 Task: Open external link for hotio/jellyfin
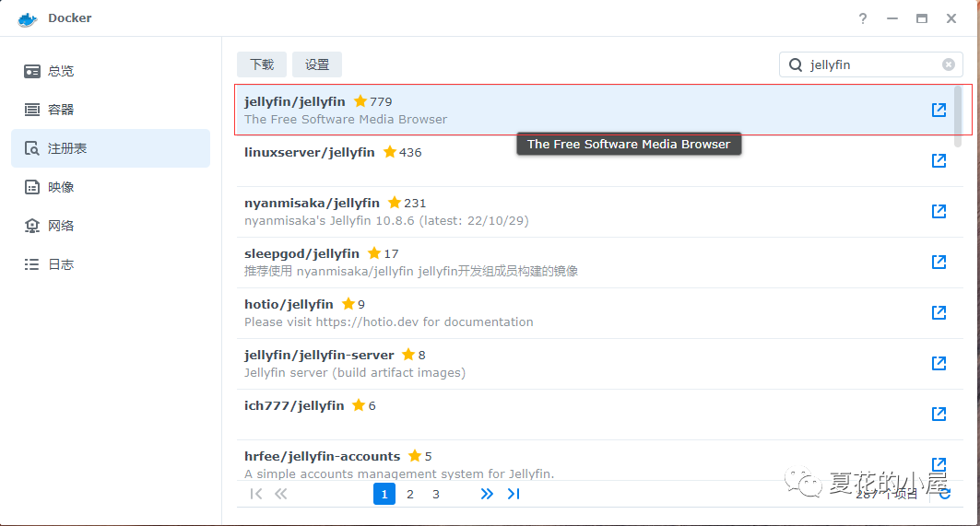click(x=939, y=313)
